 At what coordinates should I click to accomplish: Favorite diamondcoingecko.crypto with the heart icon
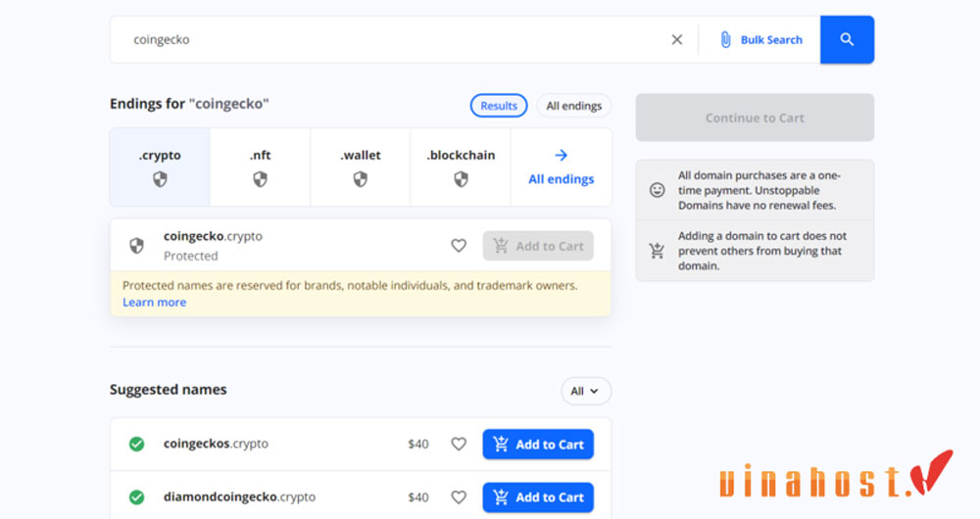[459, 497]
